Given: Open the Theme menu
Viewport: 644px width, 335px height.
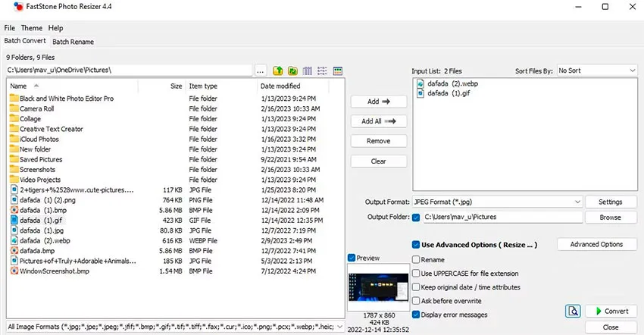Looking at the screenshot, I should click(32, 28).
